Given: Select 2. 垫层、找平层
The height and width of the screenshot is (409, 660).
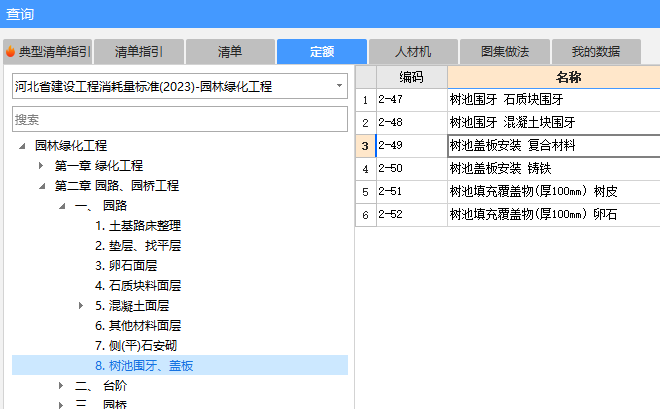Looking at the screenshot, I should coord(138,245).
